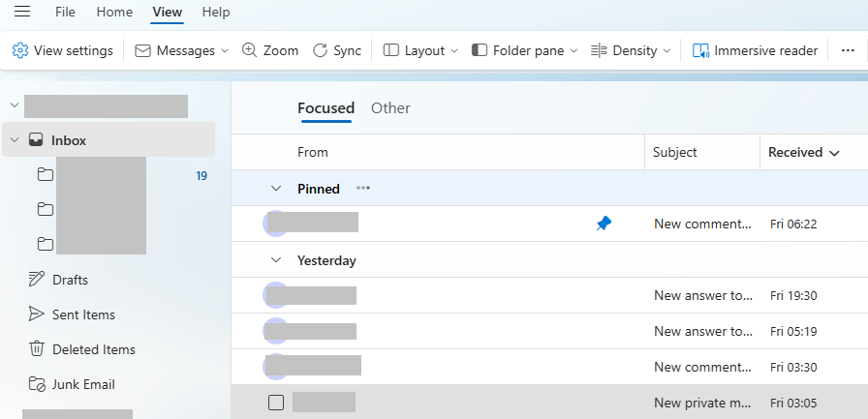Sort by Subject column header
This screenshot has width=868, height=419.
click(675, 153)
